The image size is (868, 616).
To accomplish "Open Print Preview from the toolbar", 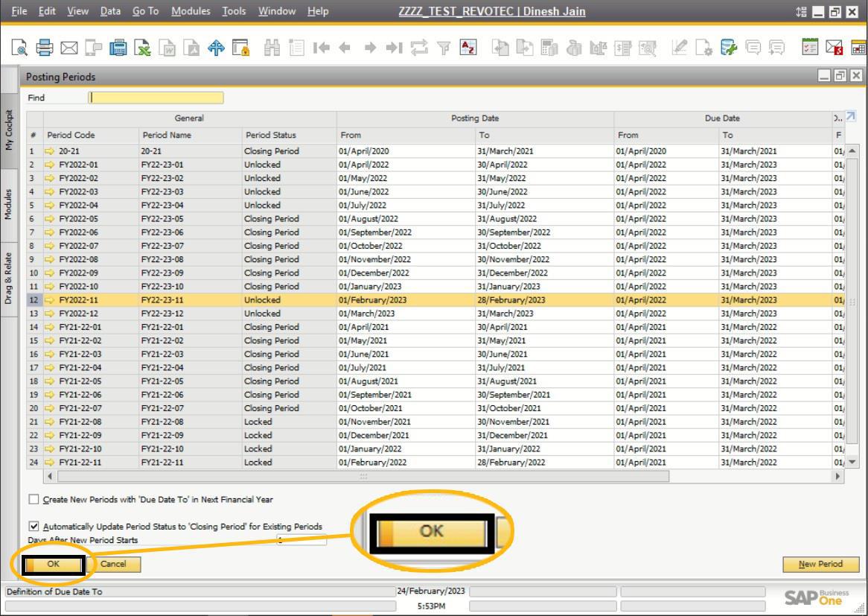I will [19, 48].
